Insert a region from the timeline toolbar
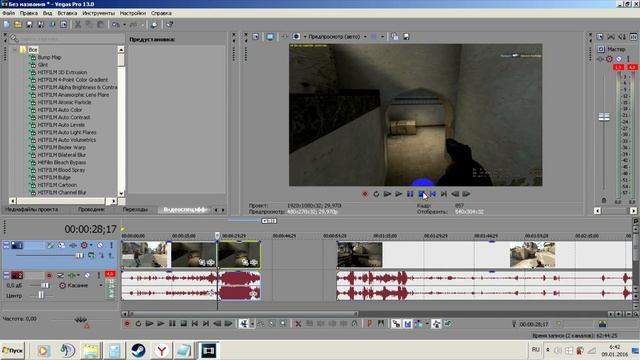The image size is (640, 360). 381,324
